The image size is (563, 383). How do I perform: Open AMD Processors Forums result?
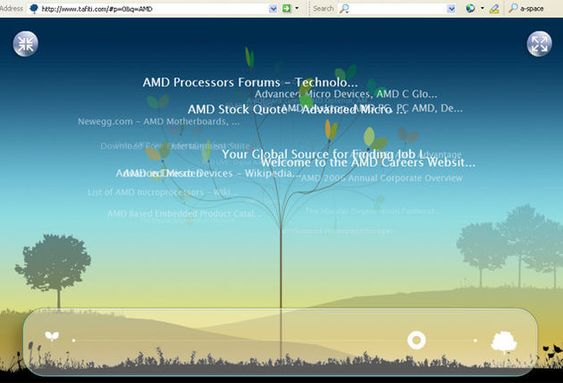click(250, 83)
